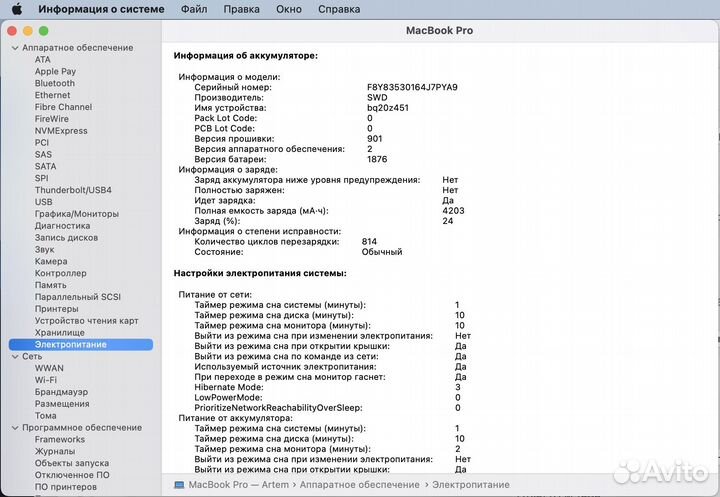Click the Настройки электропитания системы heading
720x497 pixels.
click(260, 273)
